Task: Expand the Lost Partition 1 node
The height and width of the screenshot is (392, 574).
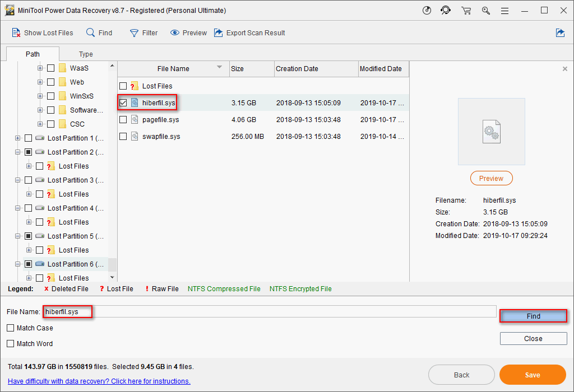Action: coord(17,138)
